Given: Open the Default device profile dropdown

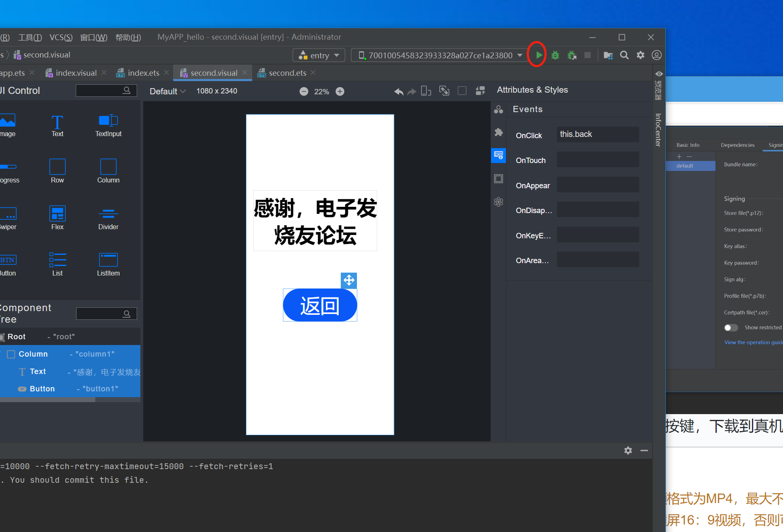Looking at the screenshot, I should [167, 91].
